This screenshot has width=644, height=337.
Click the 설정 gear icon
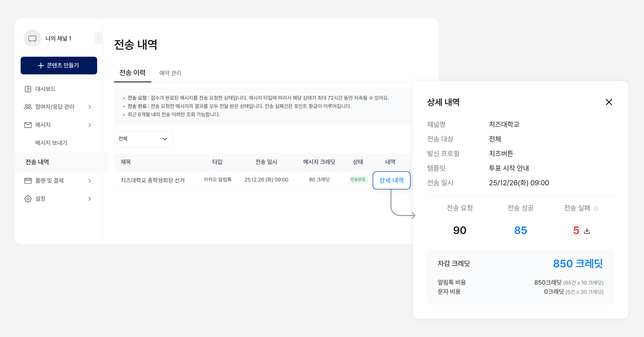(x=28, y=199)
